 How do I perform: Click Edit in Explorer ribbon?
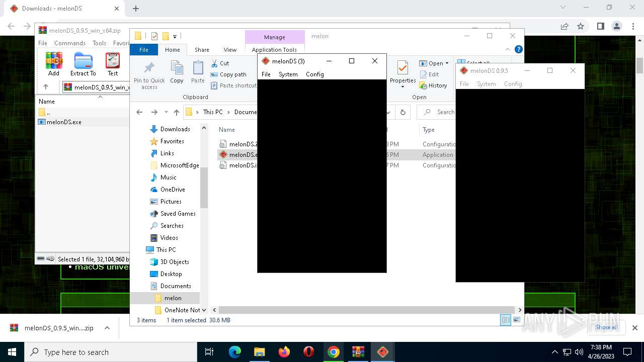[429, 74]
